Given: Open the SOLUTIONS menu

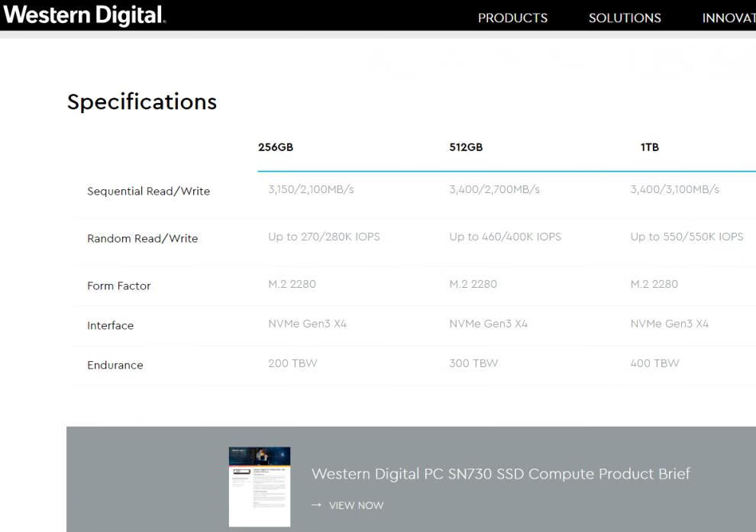Looking at the screenshot, I should (625, 18).
